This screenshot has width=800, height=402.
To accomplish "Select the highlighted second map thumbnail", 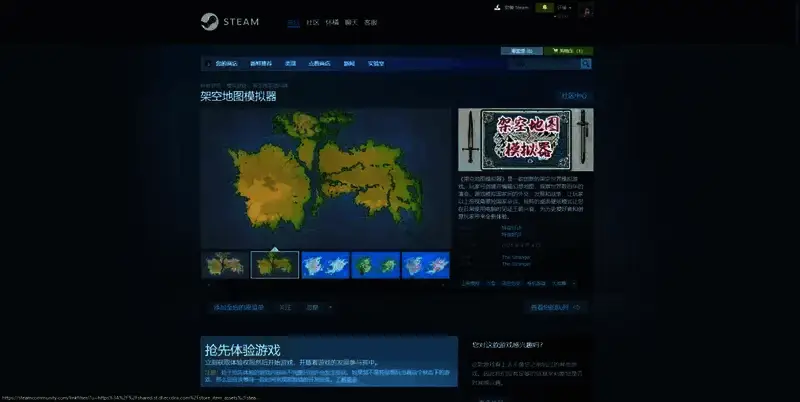I will point(274,265).
